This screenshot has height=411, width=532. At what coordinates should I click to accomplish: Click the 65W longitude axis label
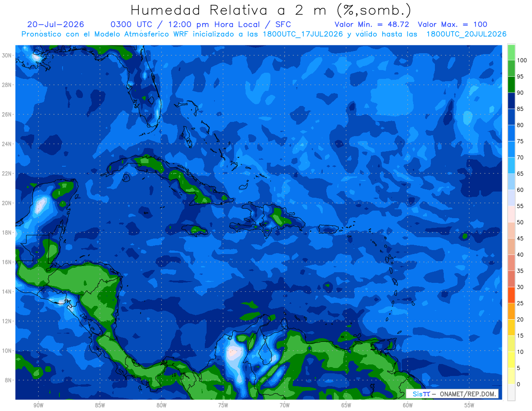pyautogui.click(x=346, y=405)
